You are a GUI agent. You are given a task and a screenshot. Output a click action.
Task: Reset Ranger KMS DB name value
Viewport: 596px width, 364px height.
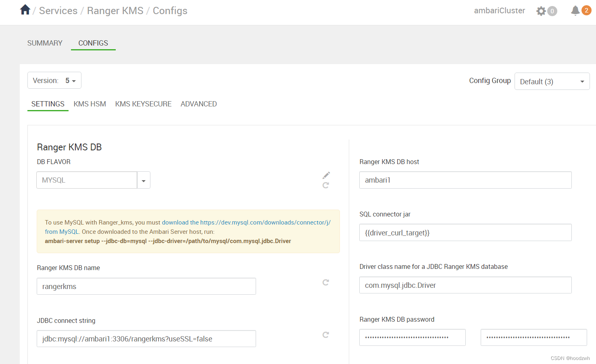click(326, 282)
